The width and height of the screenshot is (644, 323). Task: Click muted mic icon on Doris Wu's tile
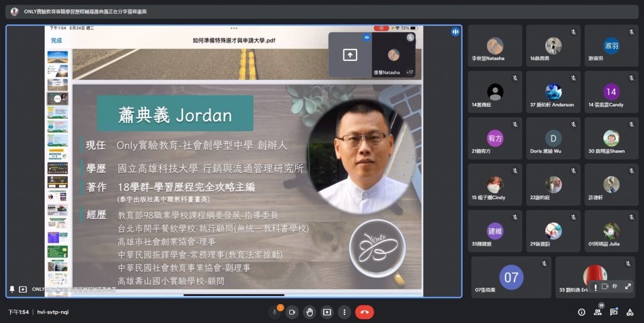[574, 124]
